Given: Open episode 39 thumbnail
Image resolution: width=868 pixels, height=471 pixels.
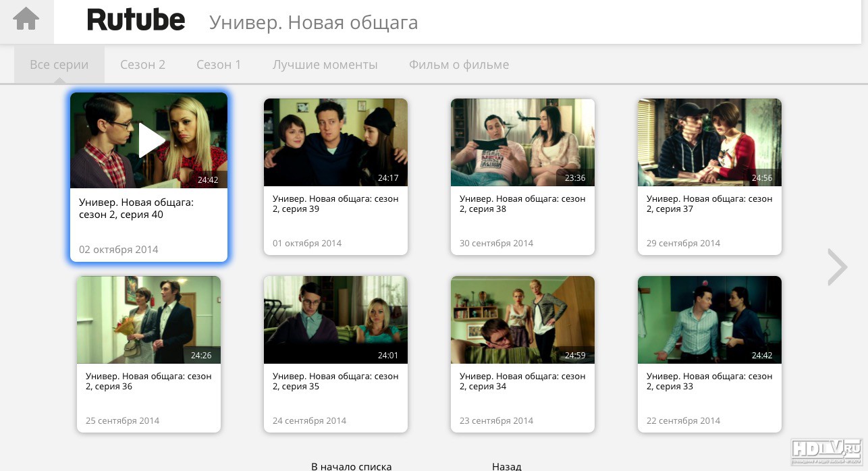Looking at the screenshot, I should point(335,142).
